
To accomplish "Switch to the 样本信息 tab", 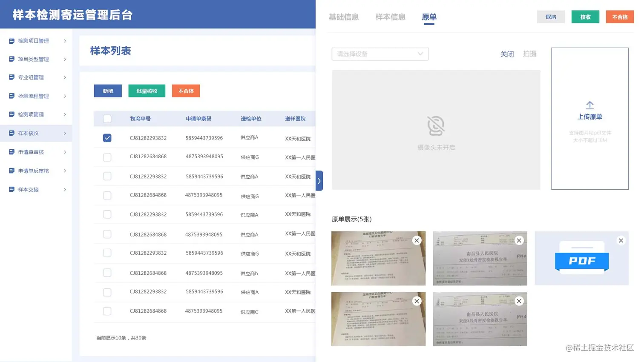I will point(390,17).
